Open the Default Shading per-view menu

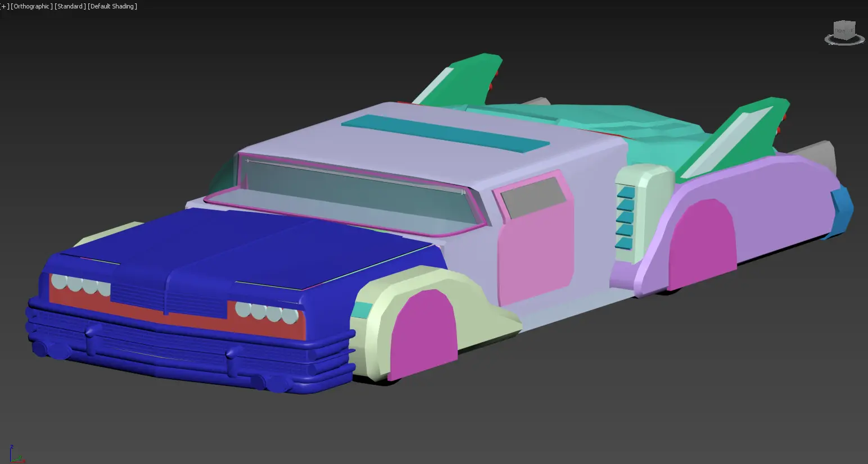point(112,6)
